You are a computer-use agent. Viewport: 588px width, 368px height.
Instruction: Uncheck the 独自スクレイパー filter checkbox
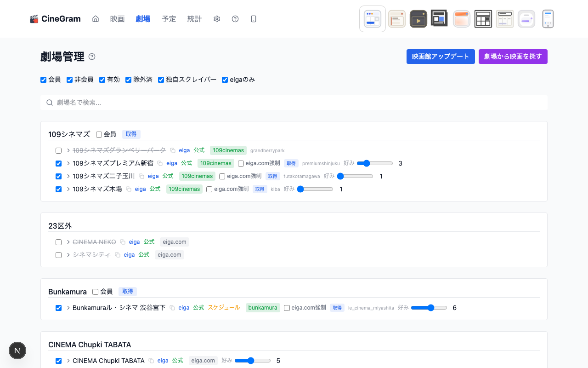[x=161, y=80]
